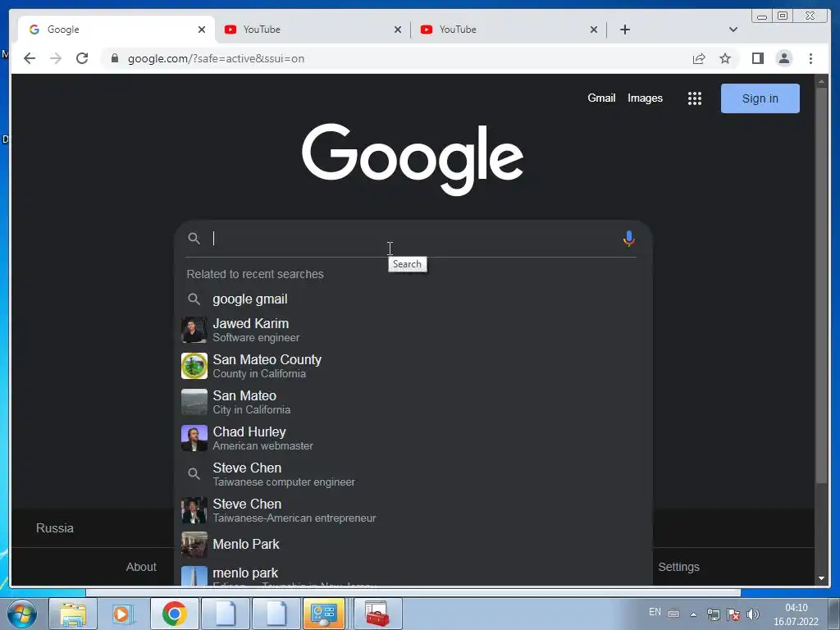
Task: Click the address bar URL
Action: [x=216, y=58]
